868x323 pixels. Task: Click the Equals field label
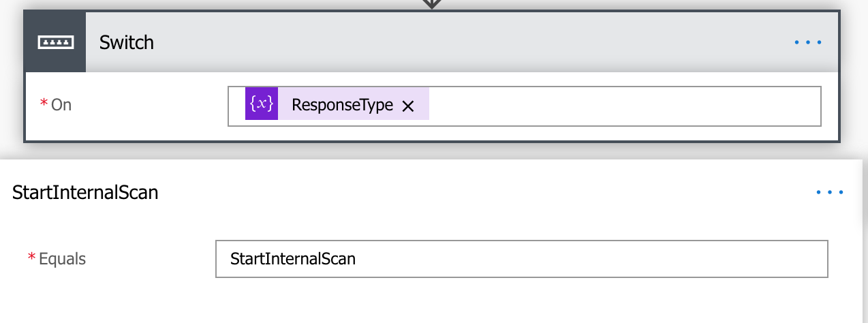coord(62,259)
